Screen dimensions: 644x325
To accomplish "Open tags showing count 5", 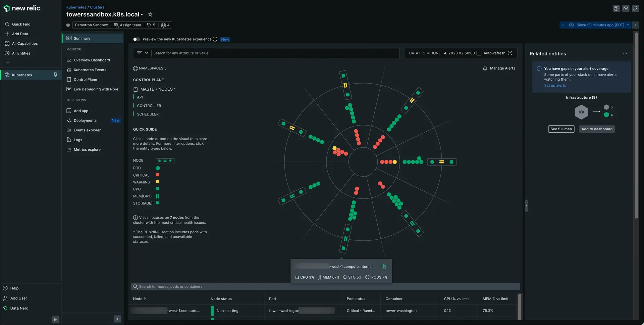I will click(151, 25).
